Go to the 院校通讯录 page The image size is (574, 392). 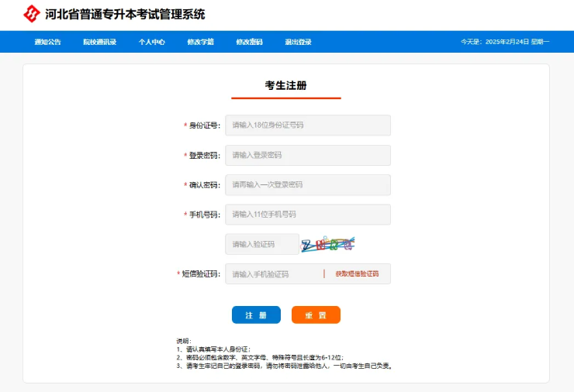click(x=99, y=42)
